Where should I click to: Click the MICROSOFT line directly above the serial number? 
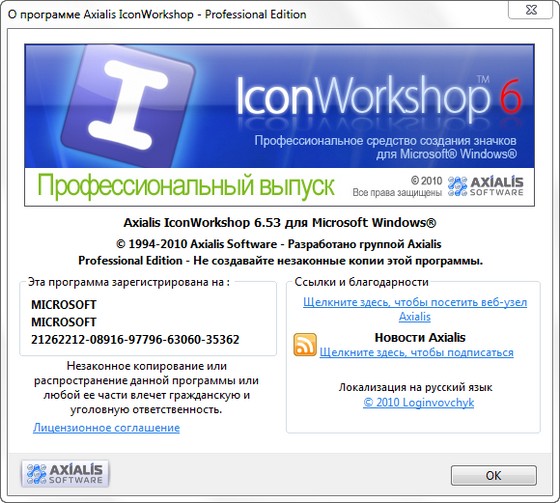click(64, 322)
